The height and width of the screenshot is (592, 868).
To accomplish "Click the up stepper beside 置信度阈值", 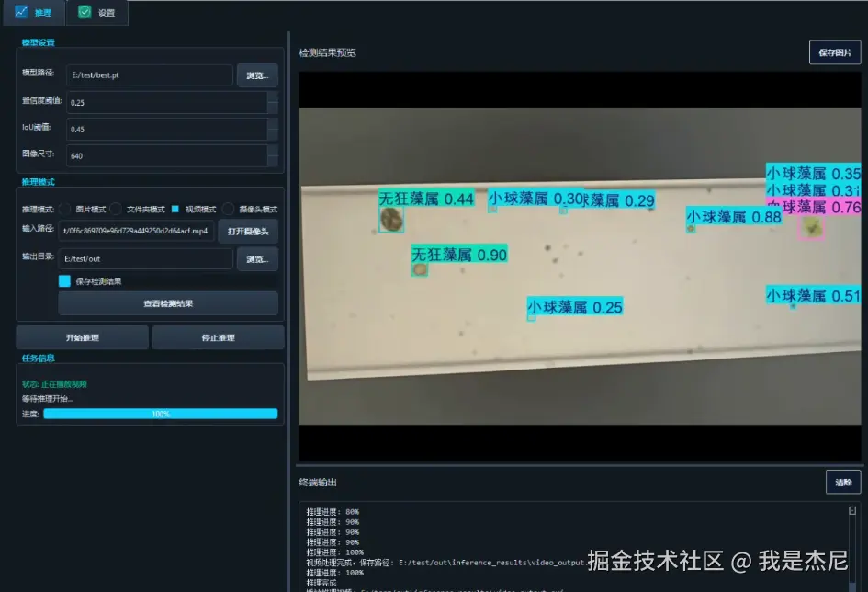I will click(273, 98).
